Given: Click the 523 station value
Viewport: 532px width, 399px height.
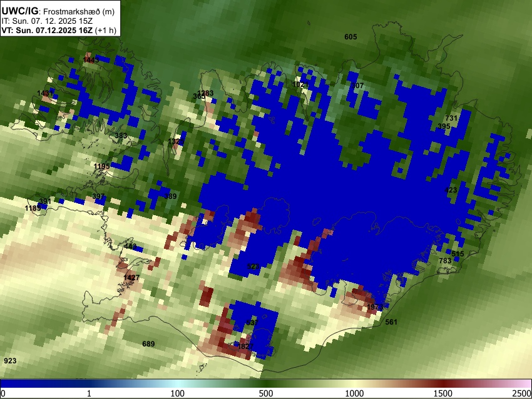Looking at the screenshot, I should (x=253, y=266).
